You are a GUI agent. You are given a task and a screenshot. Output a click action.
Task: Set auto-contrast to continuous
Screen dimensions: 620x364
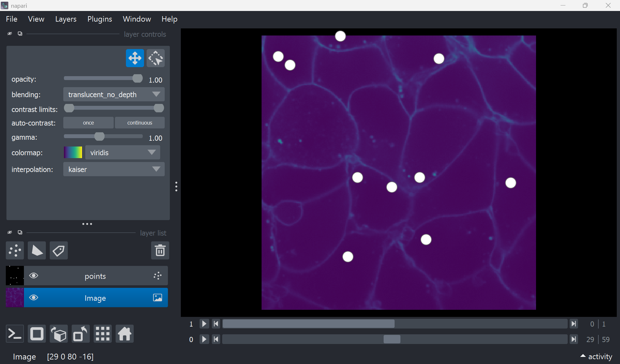click(139, 123)
